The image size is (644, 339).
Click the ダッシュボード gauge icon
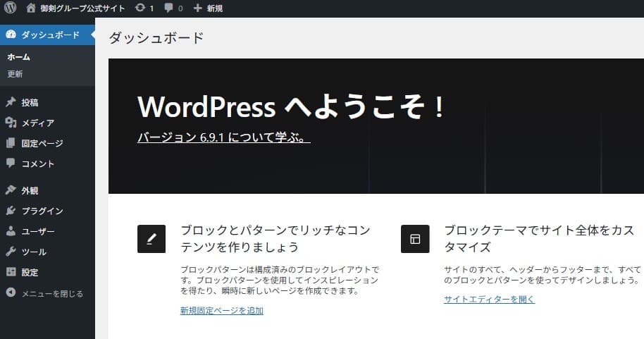(11, 35)
